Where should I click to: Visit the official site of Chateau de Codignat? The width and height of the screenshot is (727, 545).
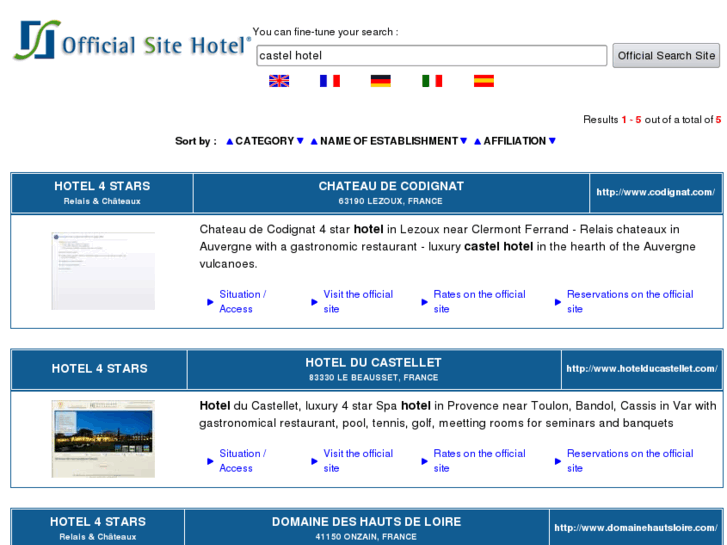coord(358,301)
